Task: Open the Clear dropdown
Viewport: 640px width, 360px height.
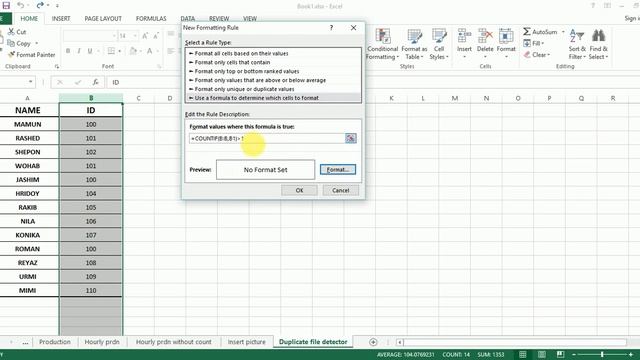Action: (537, 54)
